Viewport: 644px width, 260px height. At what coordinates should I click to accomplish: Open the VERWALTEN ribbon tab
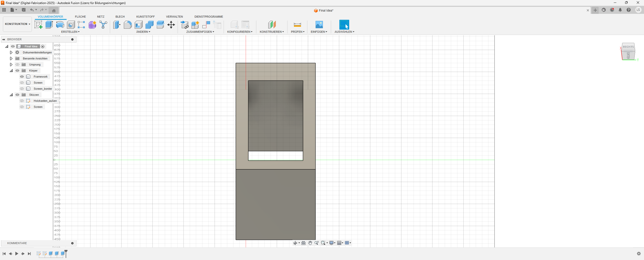pos(174,17)
